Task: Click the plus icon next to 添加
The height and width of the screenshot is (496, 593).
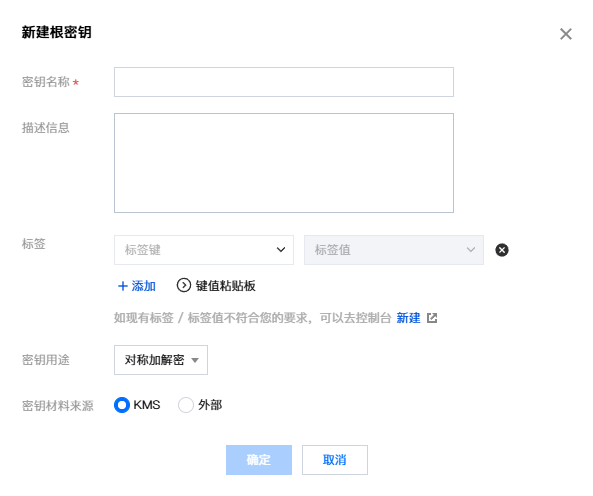Action: [x=123, y=286]
